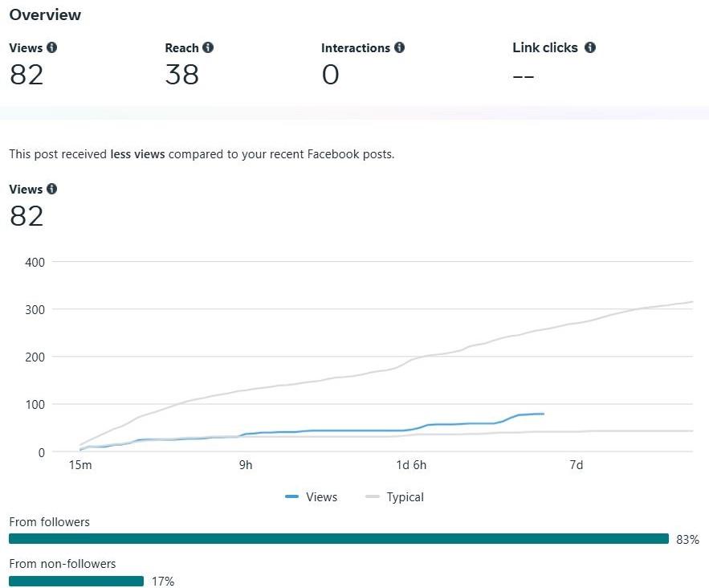The height and width of the screenshot is (588, 709).
Task: Click info icon next to Link clicks
Action: 590,48
